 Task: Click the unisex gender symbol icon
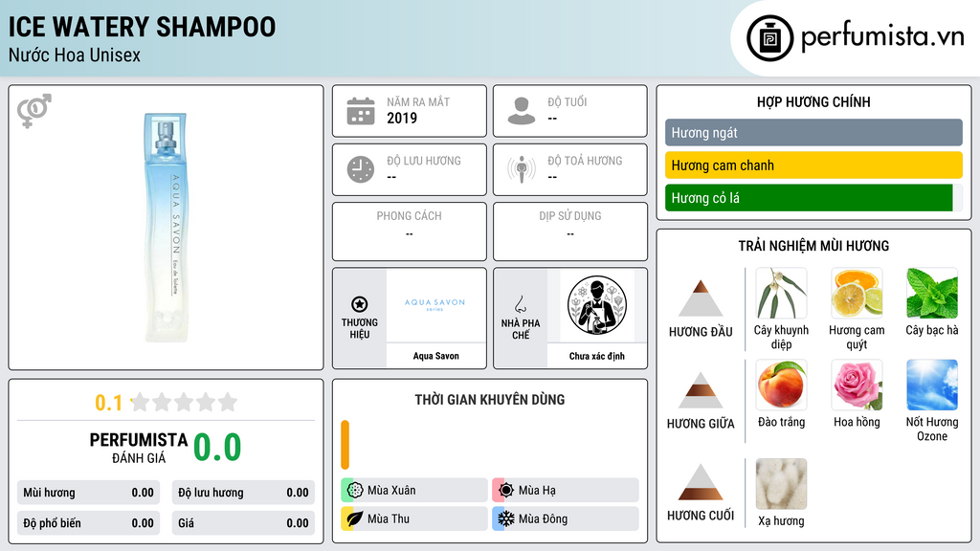[34, 111]
